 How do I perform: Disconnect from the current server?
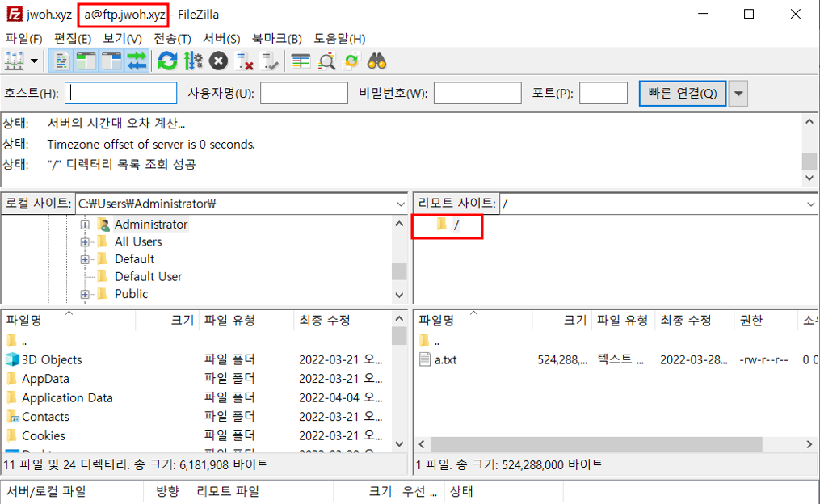pos(244,61)
